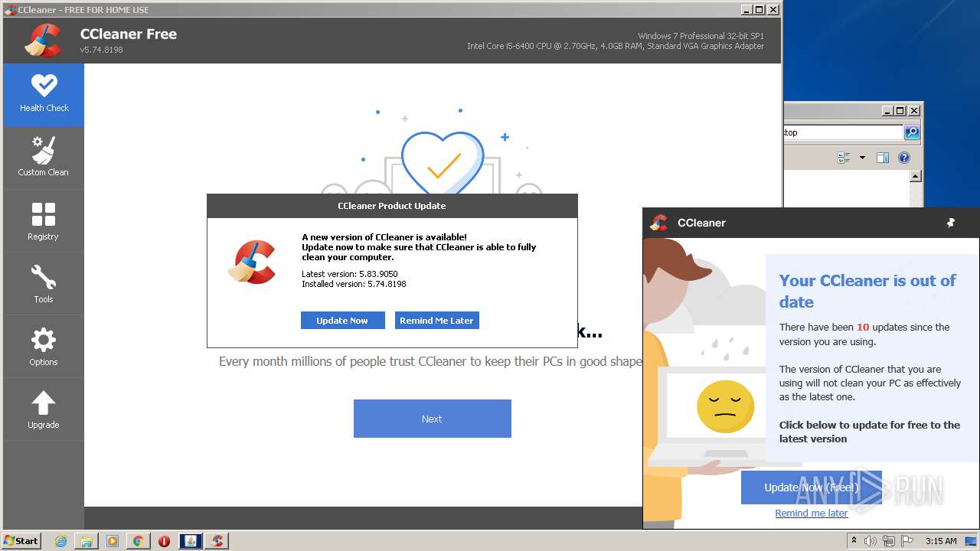Open the Registry cleaner section
The width and height of the screenshot is (980, 551).
click(x=44, y=221)
